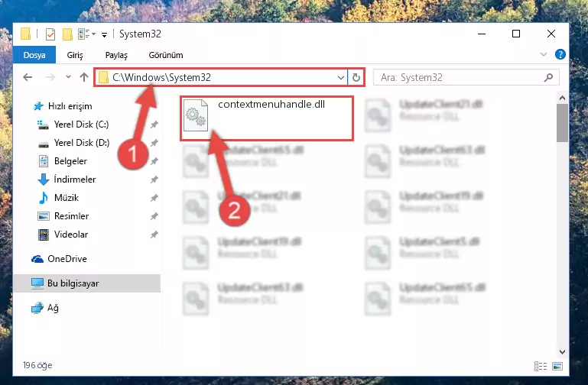Close the System32 window

551,34
